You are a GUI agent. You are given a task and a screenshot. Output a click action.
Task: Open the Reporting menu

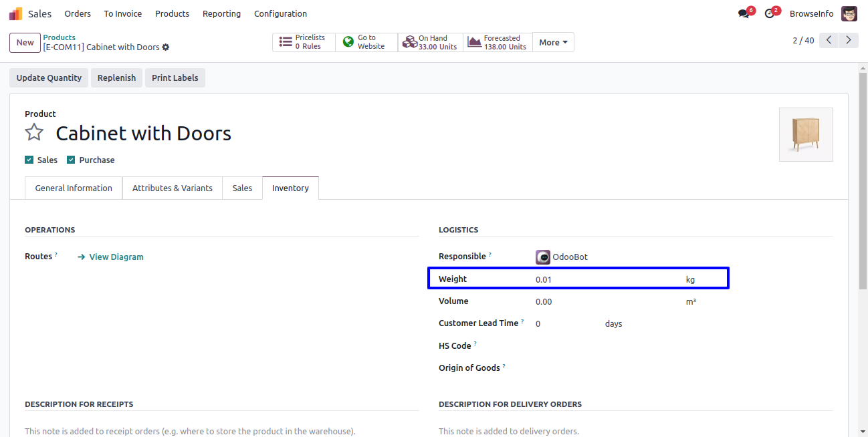[x=221, y=13]
